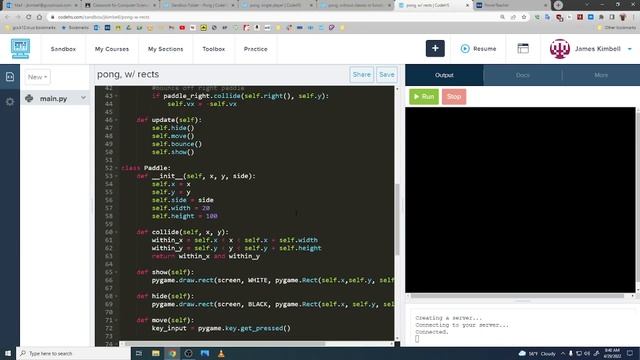Switch to the Output tab
The width and height of the screenshot is (640, 360).
coord(444,75)
